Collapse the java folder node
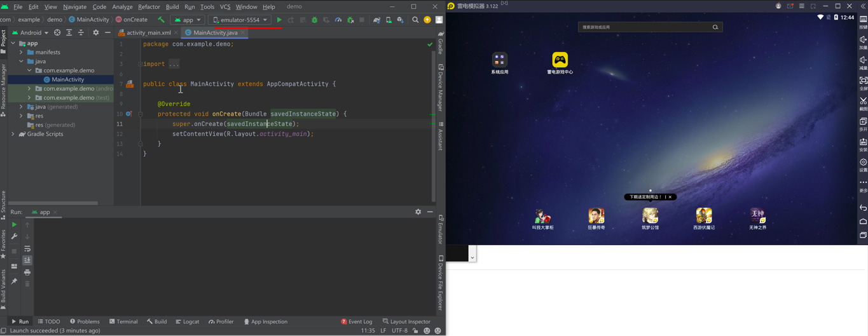The height and width of the screenshot is (336, 868). (21, 62)
